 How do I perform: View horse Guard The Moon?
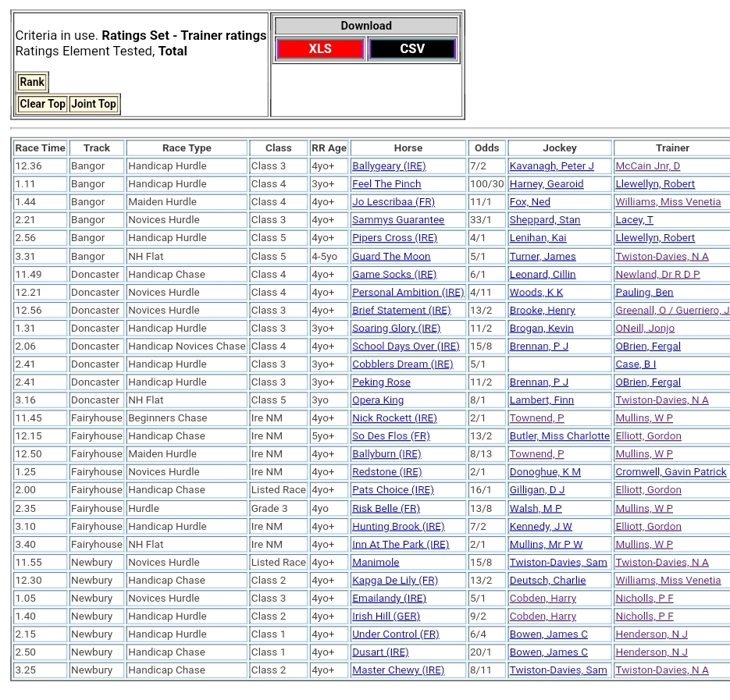click(390, 256)
